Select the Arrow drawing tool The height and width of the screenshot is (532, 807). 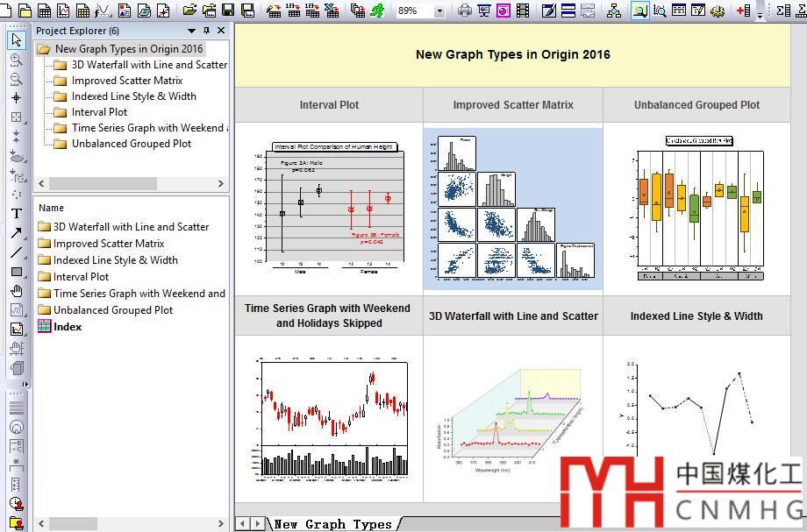pos(17,233)
